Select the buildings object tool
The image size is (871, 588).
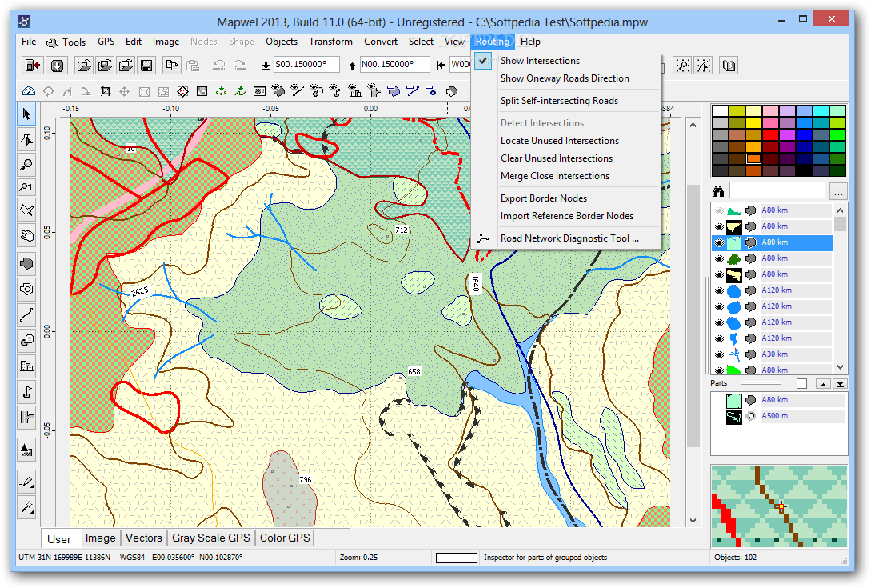26,366
